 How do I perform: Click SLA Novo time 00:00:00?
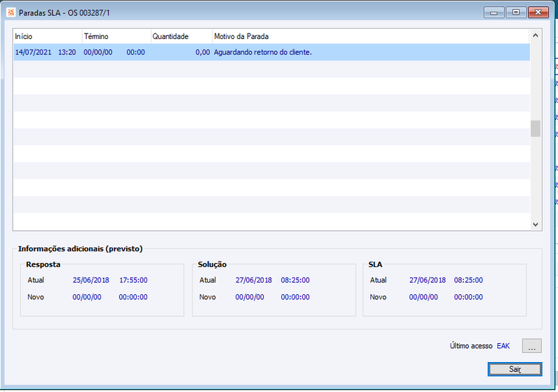tap(468, 297)
